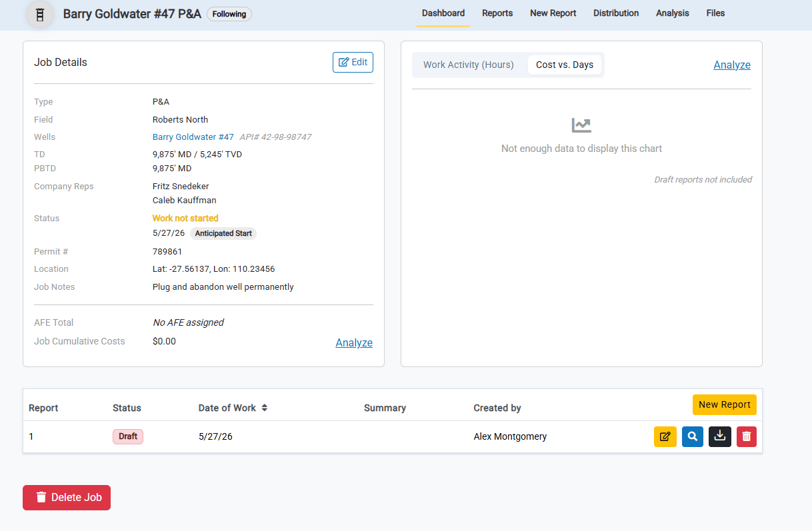Image resolution: width=812 pixels, height=531 pixels.
Task: Click the Job Details heading
Action: (61, 63)
